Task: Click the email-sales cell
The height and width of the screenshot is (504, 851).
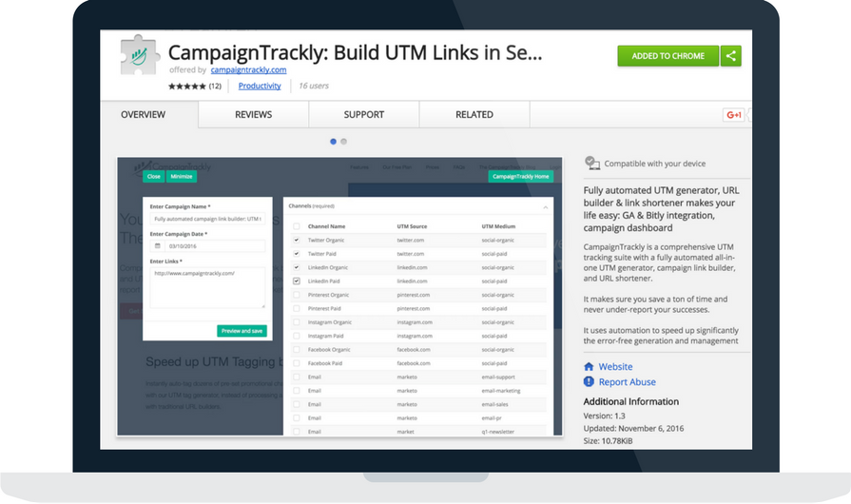Action: coord(494,405)
